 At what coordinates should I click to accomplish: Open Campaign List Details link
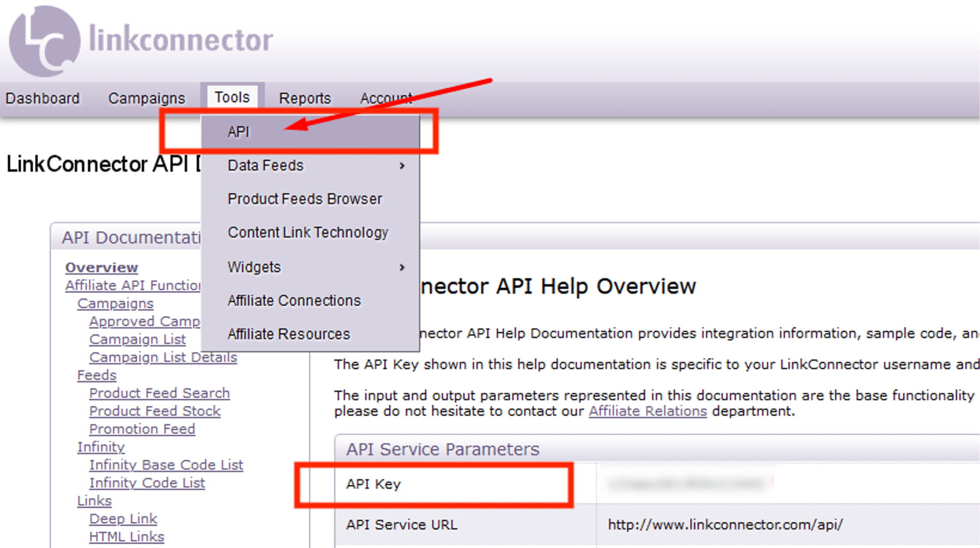163,357
